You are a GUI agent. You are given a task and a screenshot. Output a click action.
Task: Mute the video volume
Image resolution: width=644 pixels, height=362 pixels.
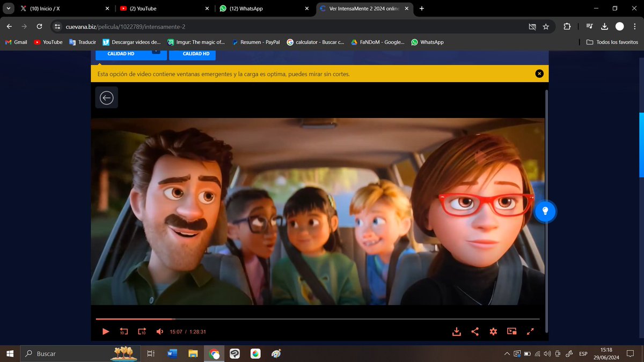point(159,331)
